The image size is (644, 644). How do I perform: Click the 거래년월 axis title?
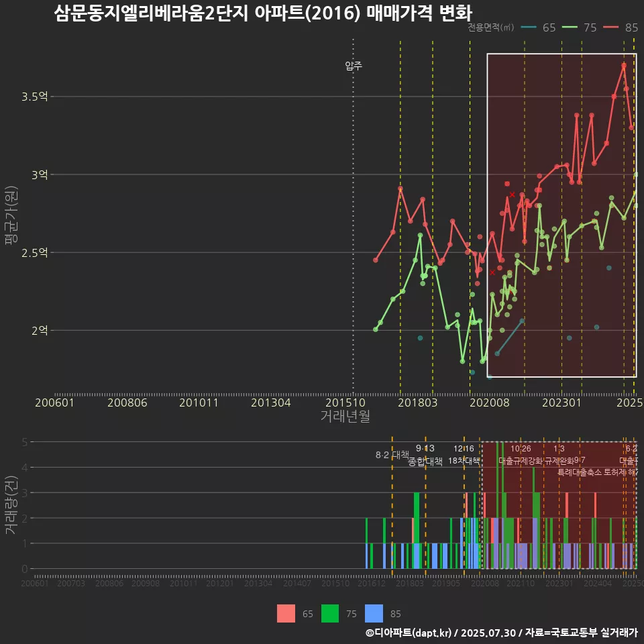345,416
